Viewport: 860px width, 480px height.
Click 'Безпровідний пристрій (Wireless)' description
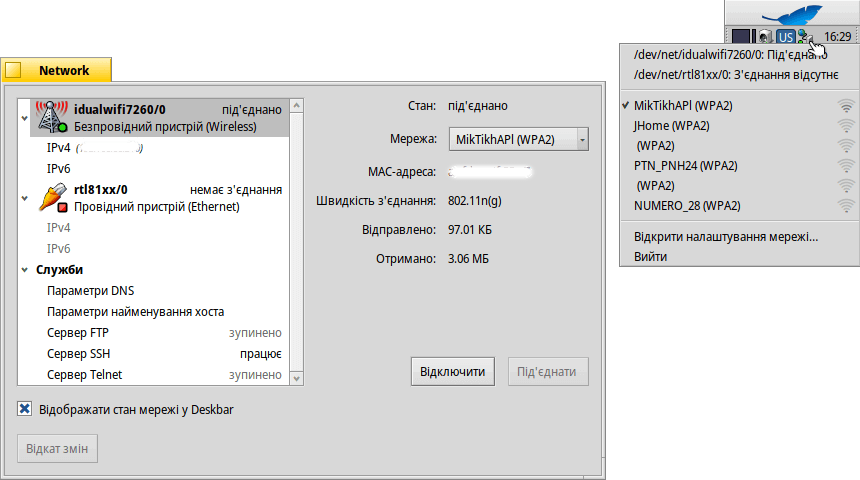click(x=165, y=127)
